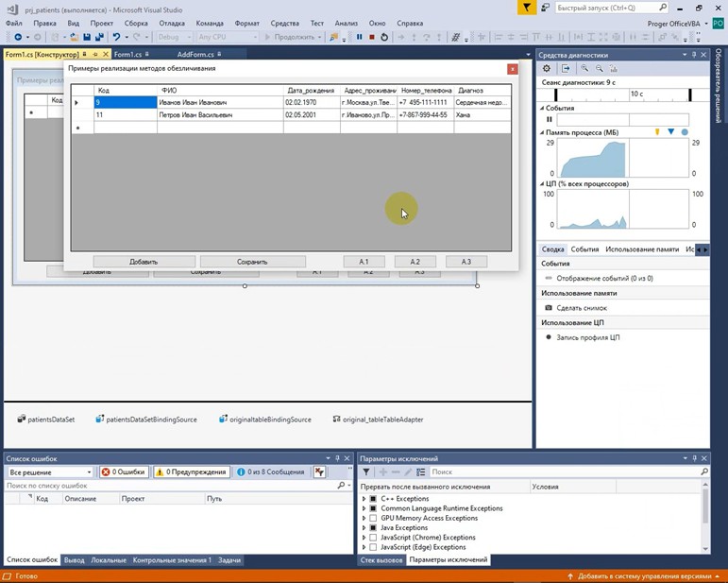Click zoom in icon in diagnostics panel
The image size is (728, 583).
click(x=585, y=69)
